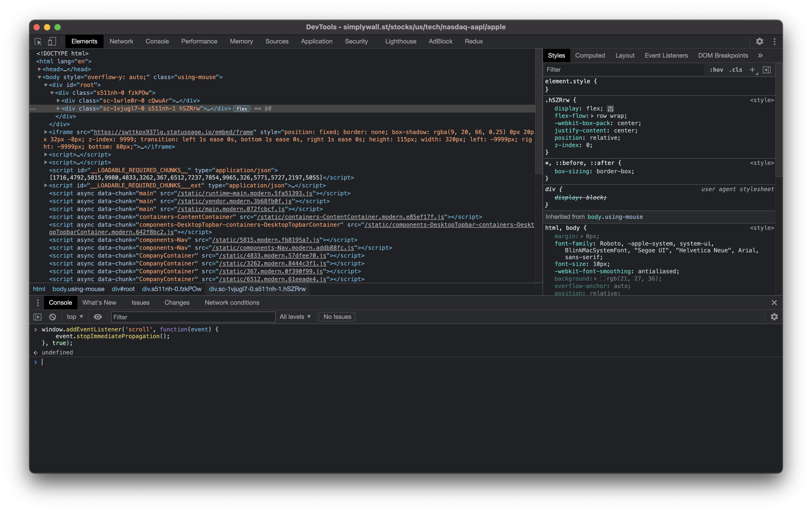Screen dimensions: 812x512
Task: Open the Computed styles tab
Action: pos(590,55)
